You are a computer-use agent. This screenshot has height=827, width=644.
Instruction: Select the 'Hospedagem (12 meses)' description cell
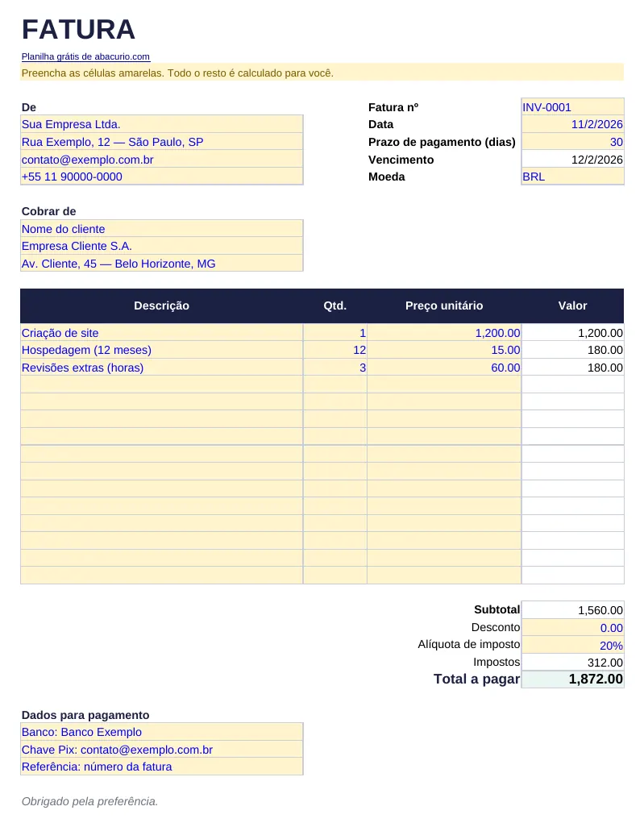click(162, 350)
